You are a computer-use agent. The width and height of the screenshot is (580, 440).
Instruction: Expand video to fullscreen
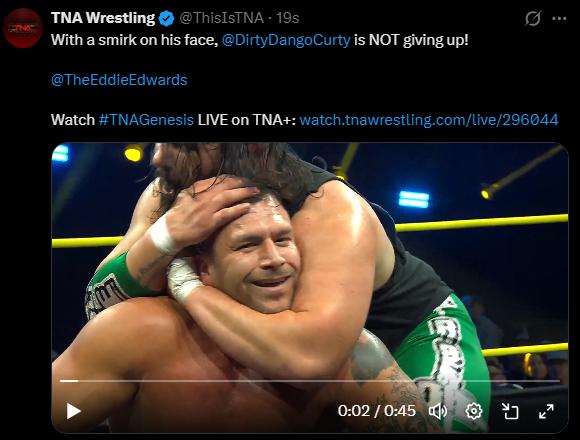[546, 411]
